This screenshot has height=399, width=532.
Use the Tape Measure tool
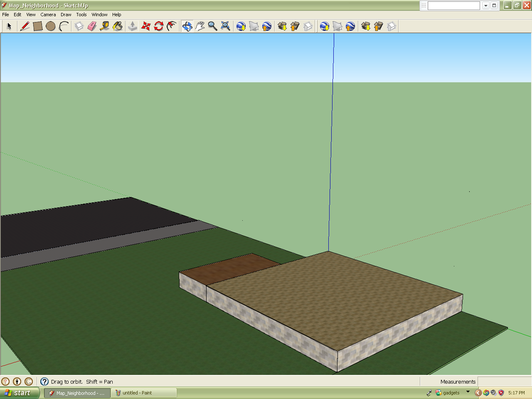point(105,26)
